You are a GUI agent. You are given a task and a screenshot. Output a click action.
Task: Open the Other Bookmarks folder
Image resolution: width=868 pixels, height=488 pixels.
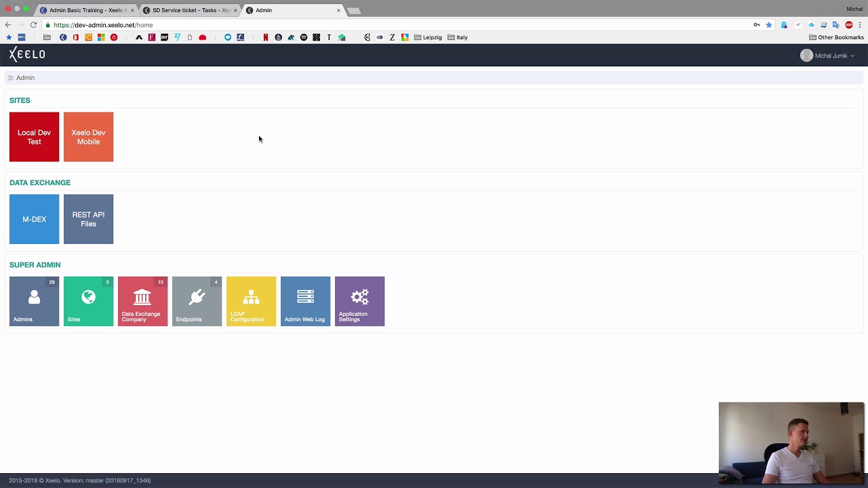tap(836, 37)
